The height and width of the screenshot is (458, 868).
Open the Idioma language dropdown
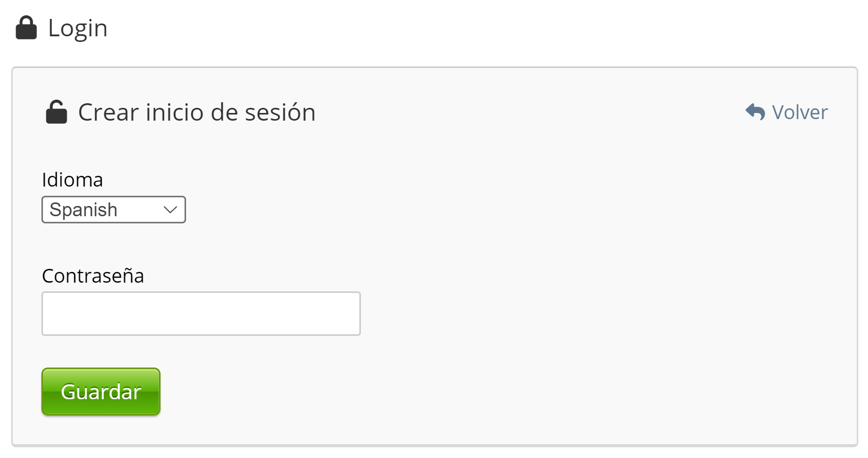click(113, 210)
